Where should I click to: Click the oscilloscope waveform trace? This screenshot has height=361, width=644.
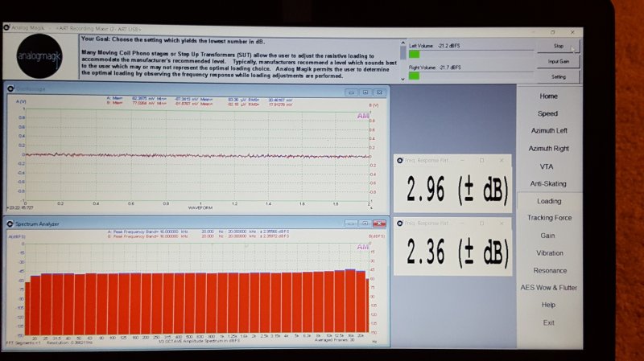[197, 155]
